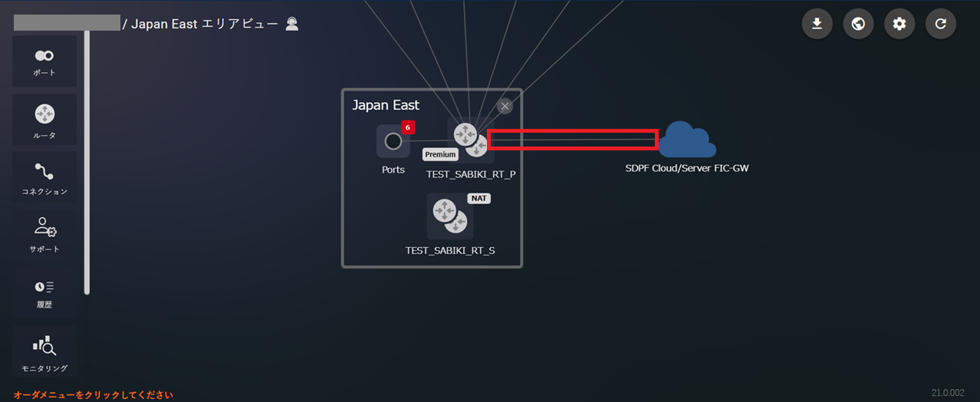Click the connection line highlighted in red
This screenshot has height=402, width=980.
pyautogui.click(x=573, y=140)
